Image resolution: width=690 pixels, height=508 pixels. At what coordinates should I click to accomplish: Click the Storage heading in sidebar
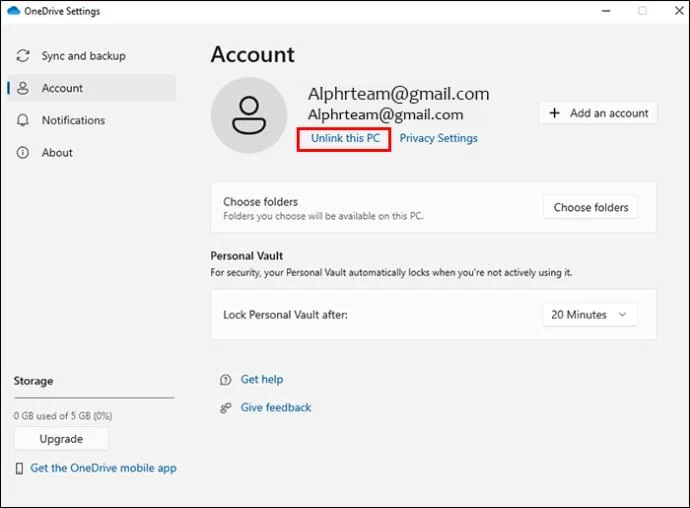[x=33, y=381]
